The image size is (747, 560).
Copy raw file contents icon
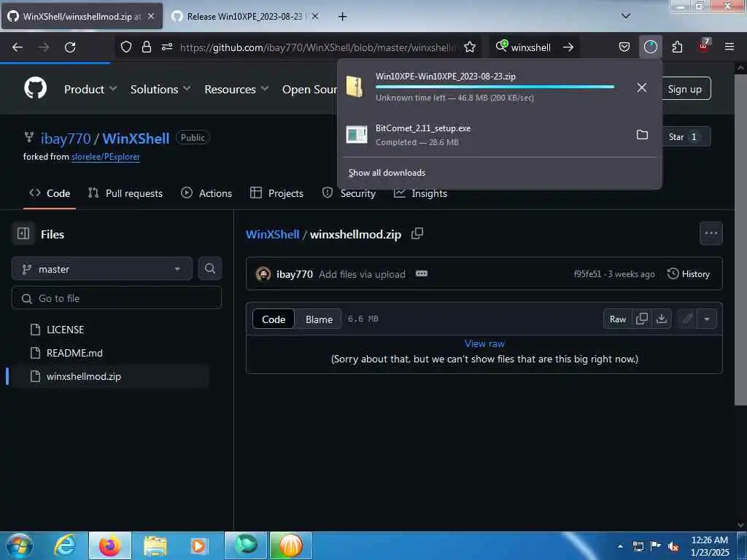tap(642, 319)
